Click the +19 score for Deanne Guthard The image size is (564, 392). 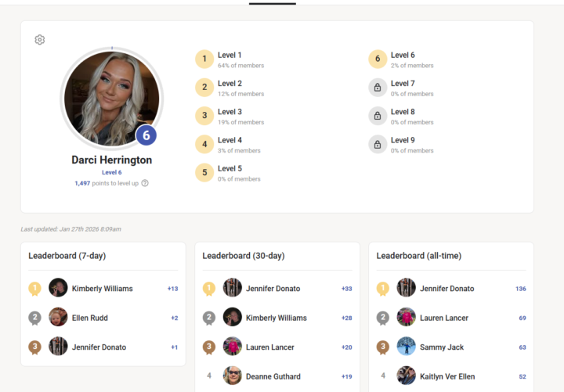347,376
